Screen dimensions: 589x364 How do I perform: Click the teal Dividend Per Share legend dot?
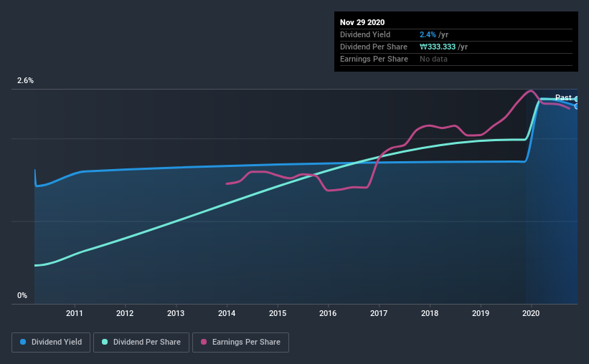(105, 342)
